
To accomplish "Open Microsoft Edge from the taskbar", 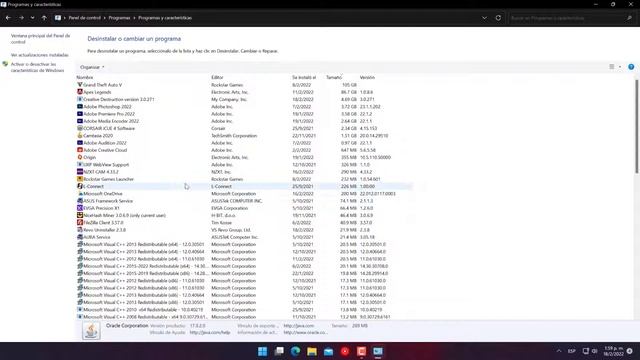I will click(296, 351).
